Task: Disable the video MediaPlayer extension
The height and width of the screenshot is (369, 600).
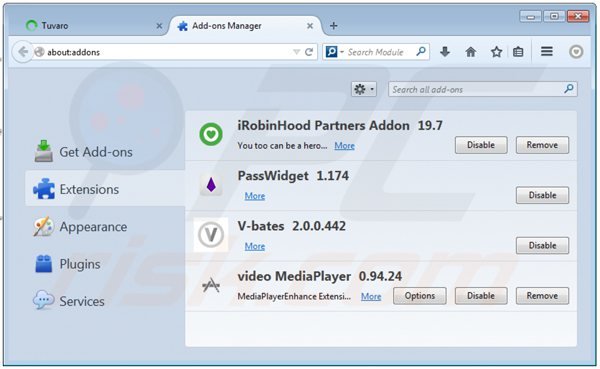Action: click(481, 296)
